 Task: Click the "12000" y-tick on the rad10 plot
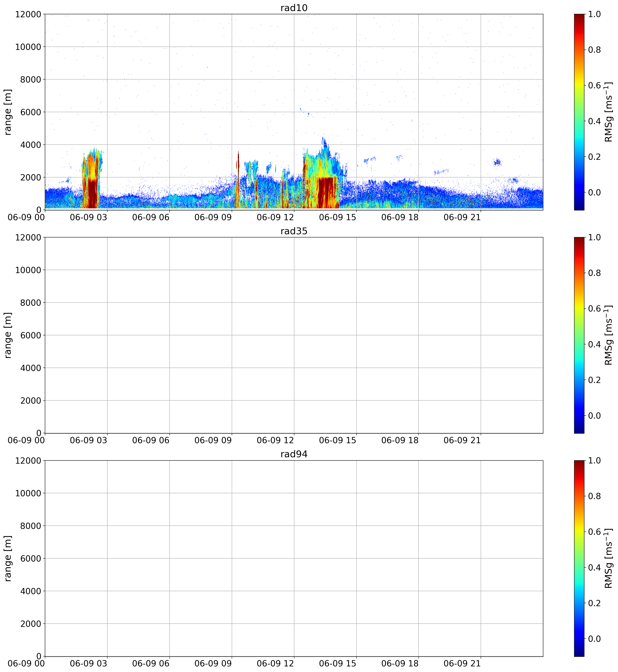(x=28, y=14)
